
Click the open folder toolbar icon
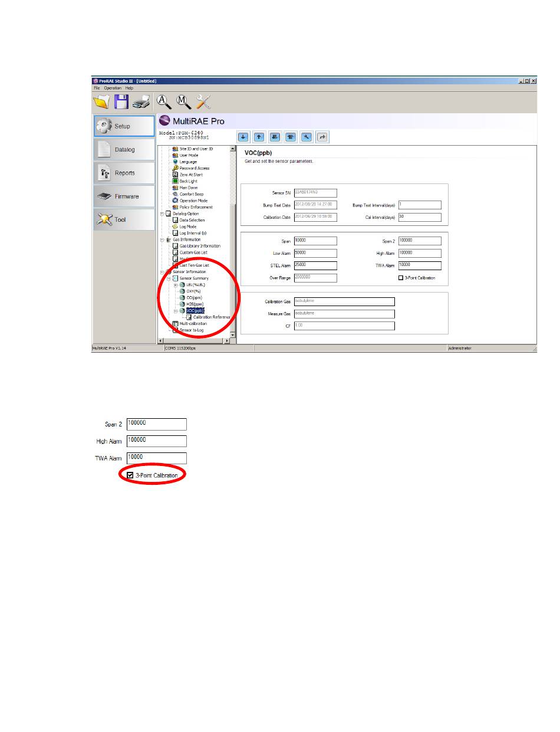click(103, 102)
